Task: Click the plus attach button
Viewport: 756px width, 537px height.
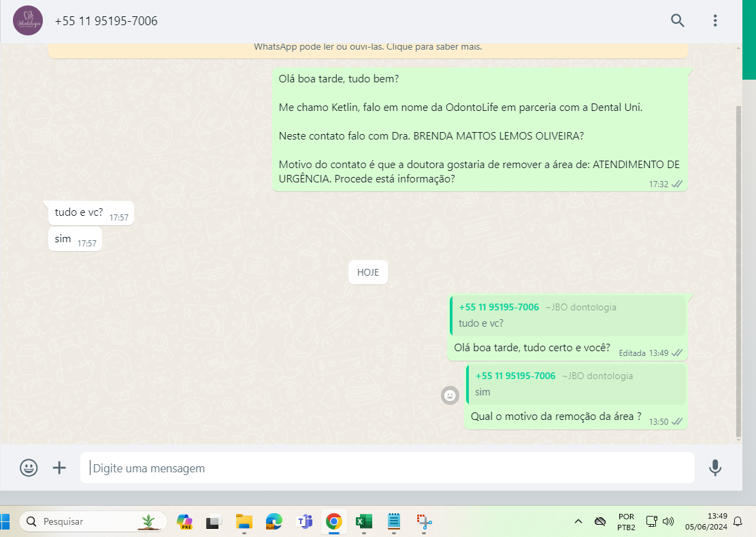Action: [x=59, y=468]
